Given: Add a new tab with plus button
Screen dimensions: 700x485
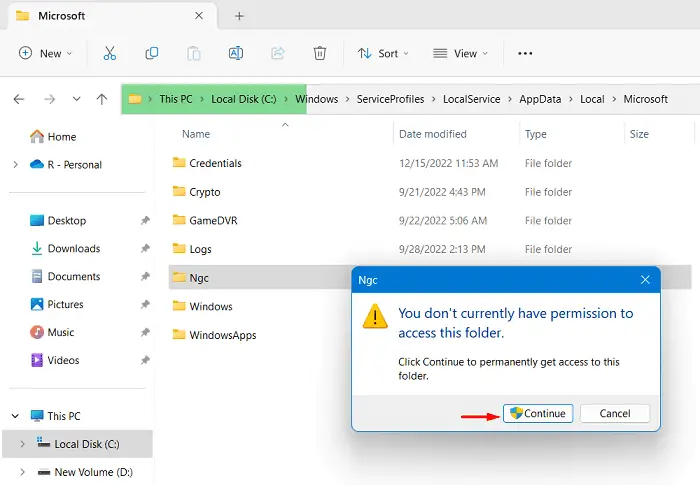Looking at the screenshot, I should tap(239, 16).
